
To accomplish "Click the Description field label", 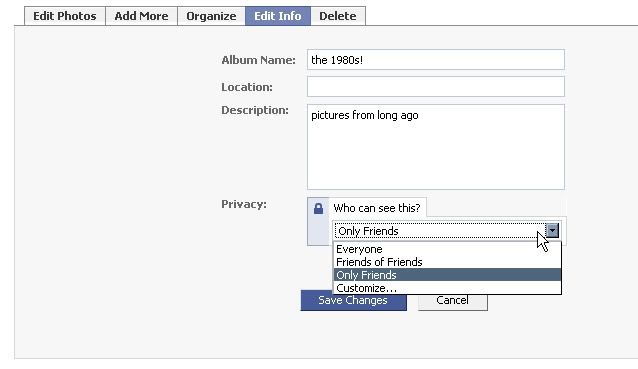I will [255, 110].
